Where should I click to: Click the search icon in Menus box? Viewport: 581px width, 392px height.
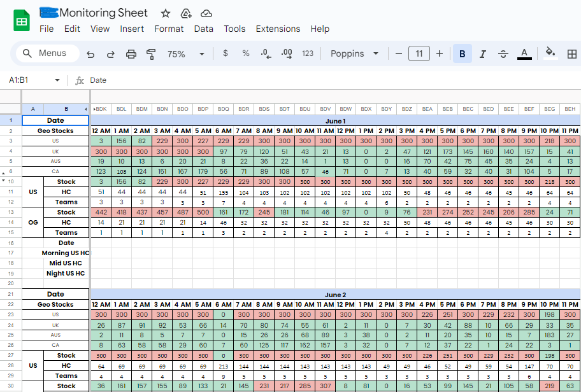pos(27,53)
